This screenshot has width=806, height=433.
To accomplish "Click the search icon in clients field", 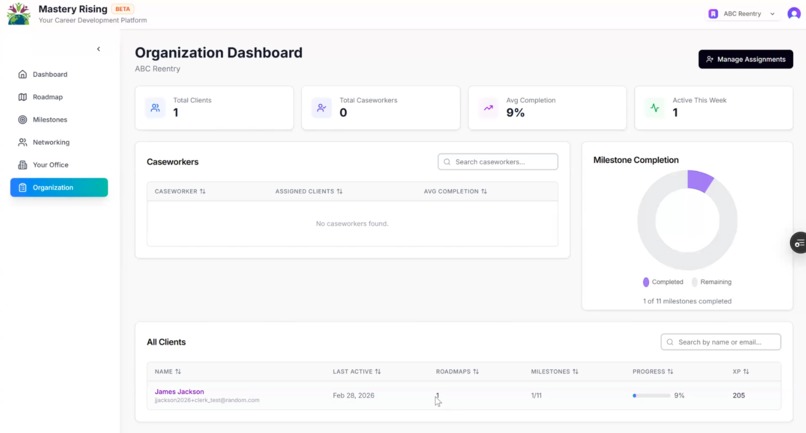I will [x=670, y=342].
